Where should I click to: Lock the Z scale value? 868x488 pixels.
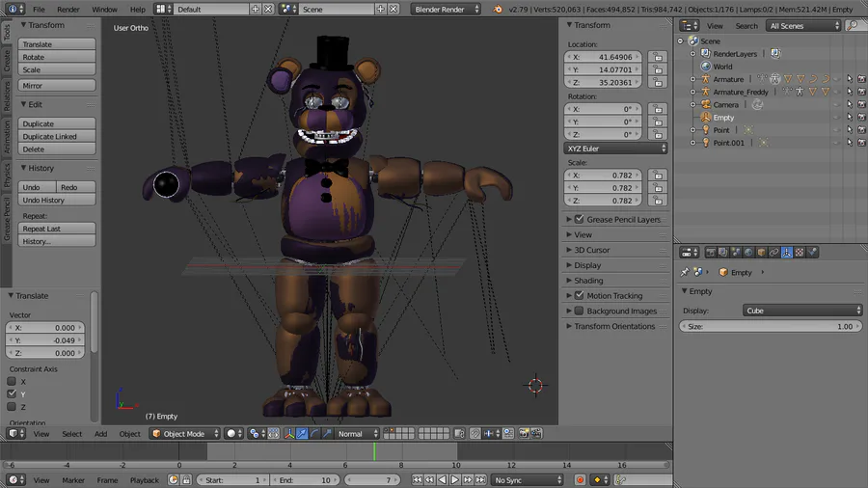pos(658,201)
